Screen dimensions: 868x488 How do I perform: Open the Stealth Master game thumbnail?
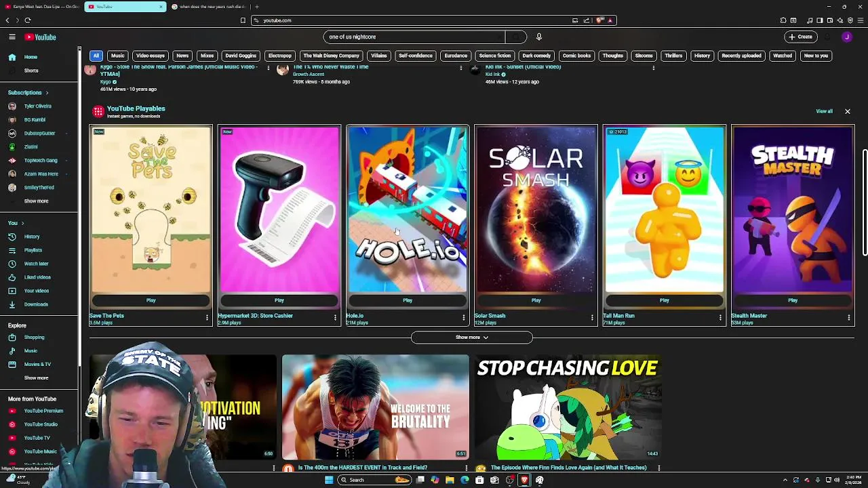coord(793,210)
